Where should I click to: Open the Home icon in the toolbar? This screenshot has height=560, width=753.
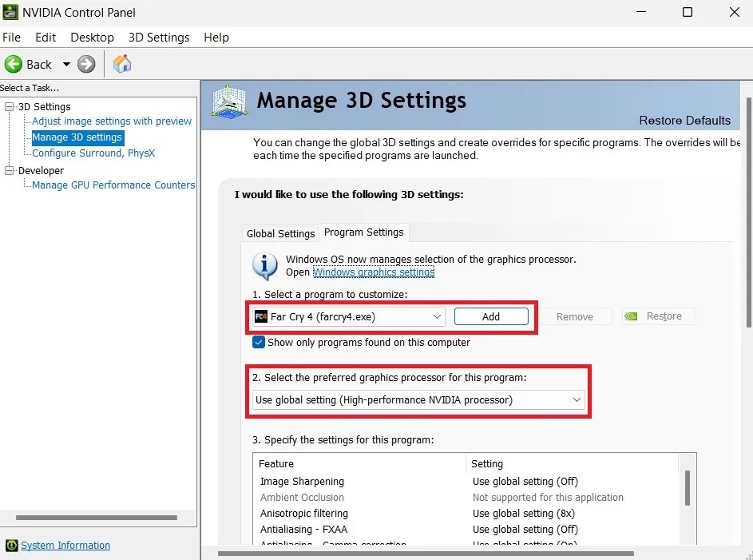pos(121,63)
